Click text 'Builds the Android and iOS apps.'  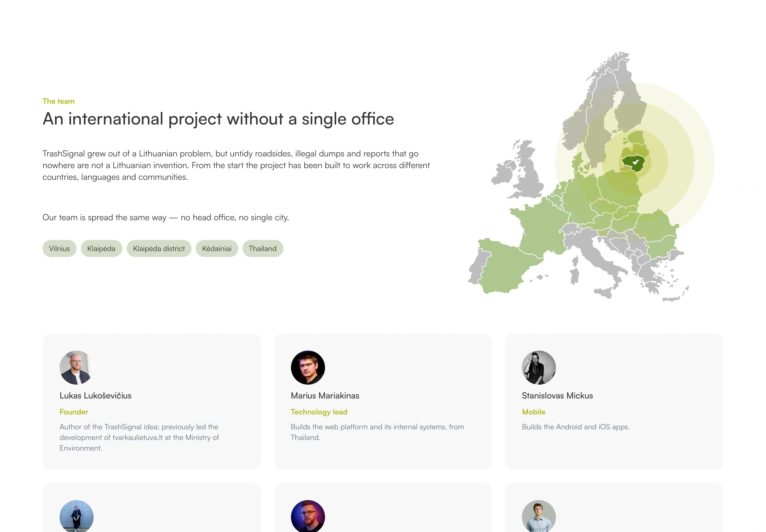pyautogui.click(x=576, y=427)
